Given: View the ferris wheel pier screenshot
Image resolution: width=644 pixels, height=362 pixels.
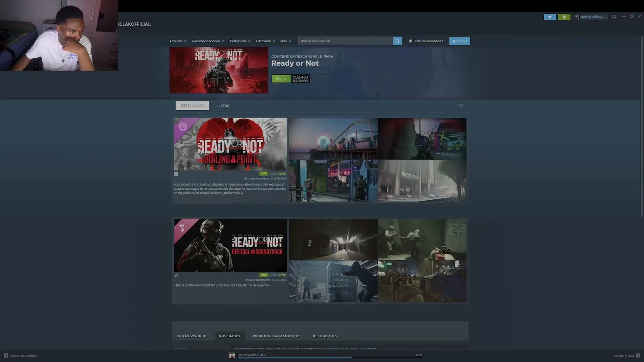Looking at the screenshot, I should click(333, 139).
